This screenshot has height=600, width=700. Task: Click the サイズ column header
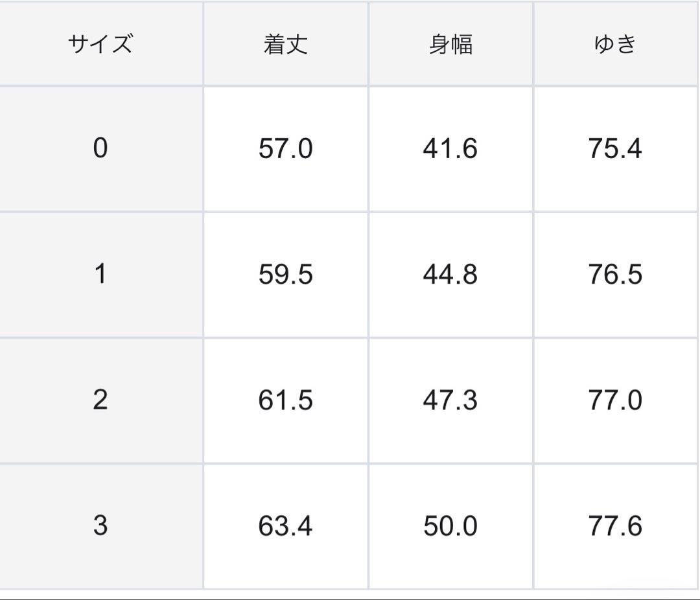click(100, 44)
